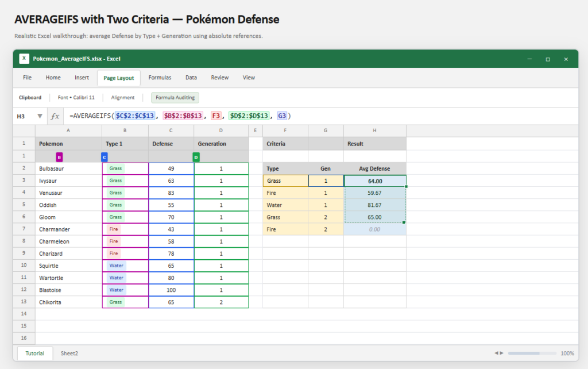
Task: Switch to the Home ribbon tab
Action: pyautogui.click(x=53, y=78)
